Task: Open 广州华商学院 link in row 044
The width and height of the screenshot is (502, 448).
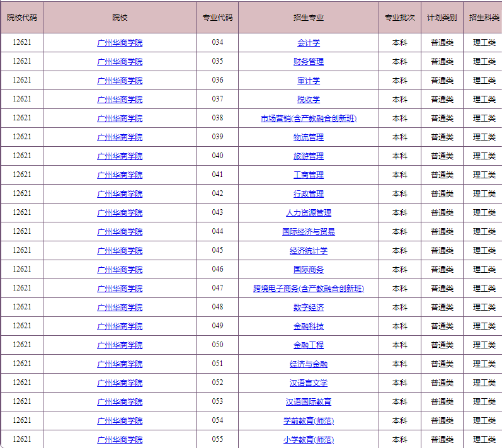Action: tap(120, 231)
